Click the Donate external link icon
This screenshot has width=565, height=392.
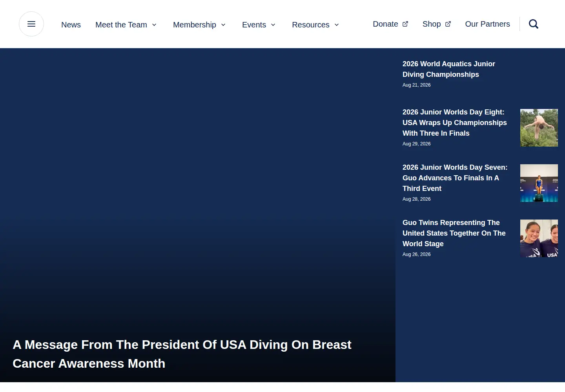point(405,24)
